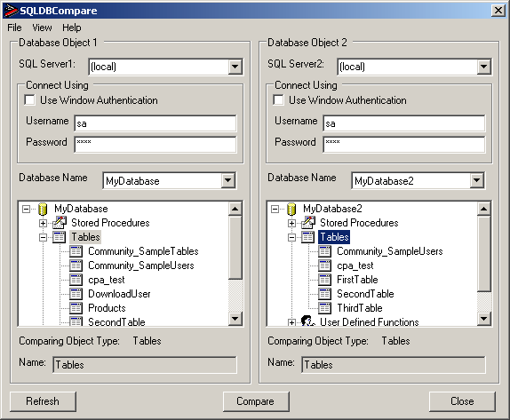
Task: Click DownloadUser table icon
Action: point(76,294)
